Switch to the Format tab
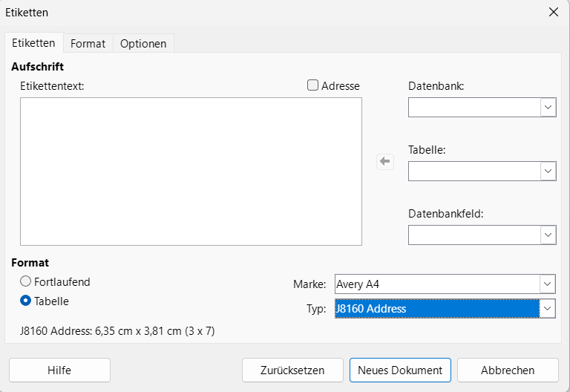The image size is (570, 392). tap(88, 44)
